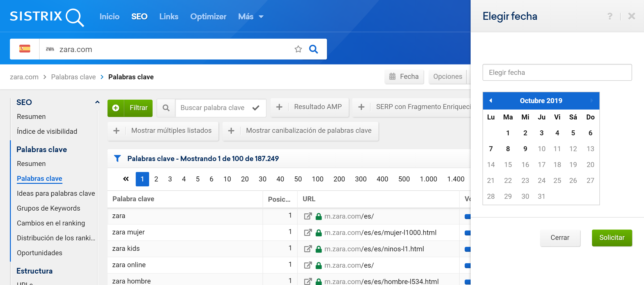Screen dimensions: 644x285
Task: Click the Filtrar button
Action: click(130, 108)
